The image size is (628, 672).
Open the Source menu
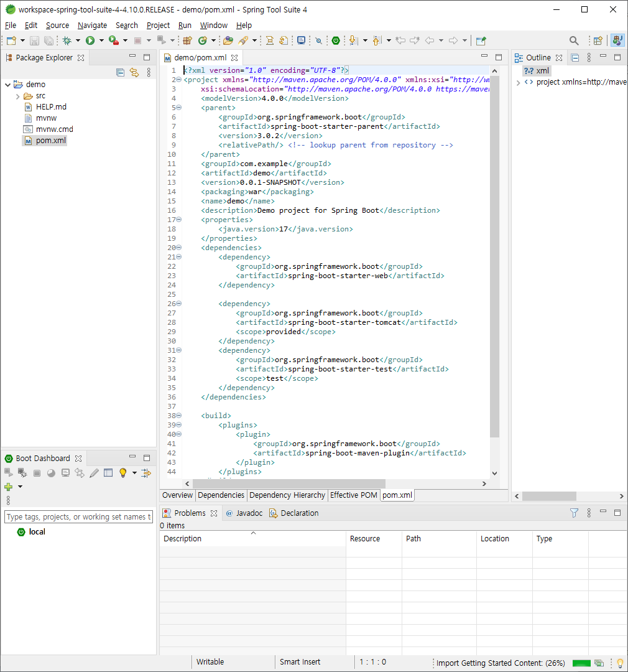point(57,26)
